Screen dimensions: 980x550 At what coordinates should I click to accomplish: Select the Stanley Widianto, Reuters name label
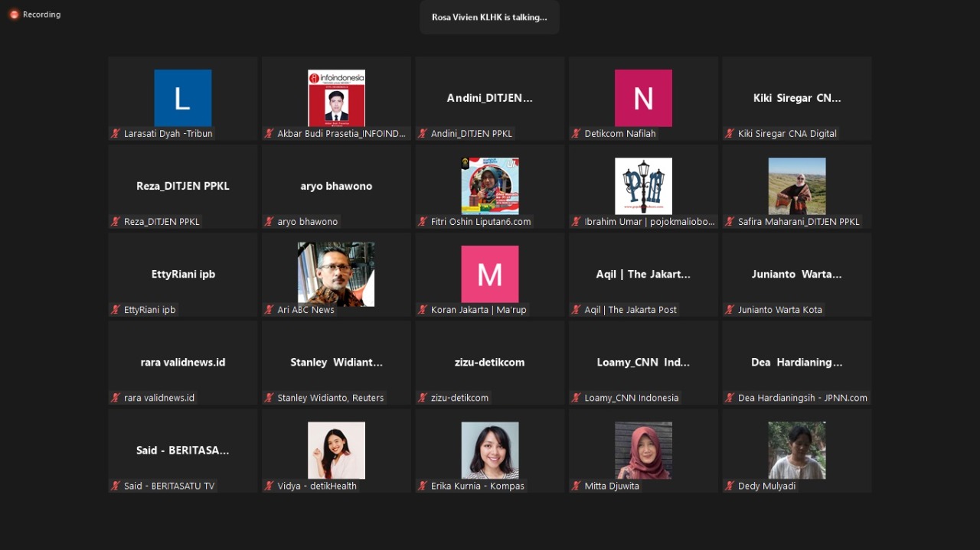pos(330,398)
